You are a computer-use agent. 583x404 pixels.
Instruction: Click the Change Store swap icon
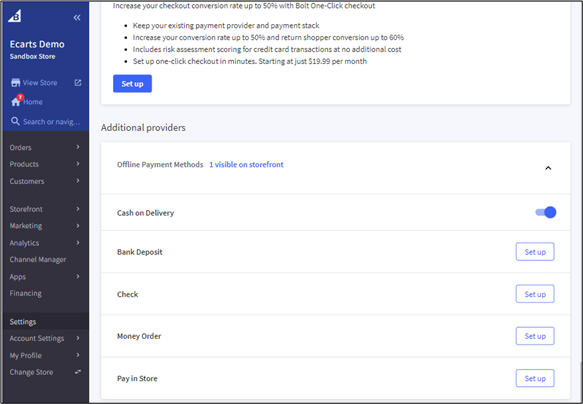[x=78, y=372]
